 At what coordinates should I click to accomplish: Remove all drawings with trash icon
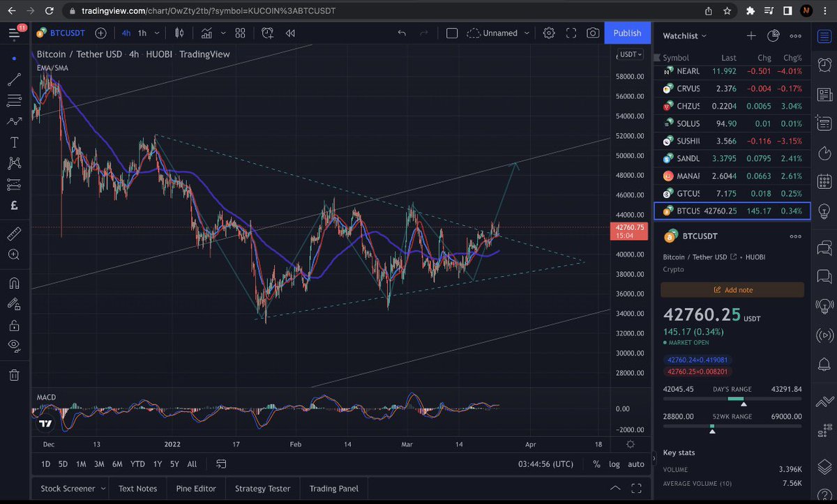point(14,375)
